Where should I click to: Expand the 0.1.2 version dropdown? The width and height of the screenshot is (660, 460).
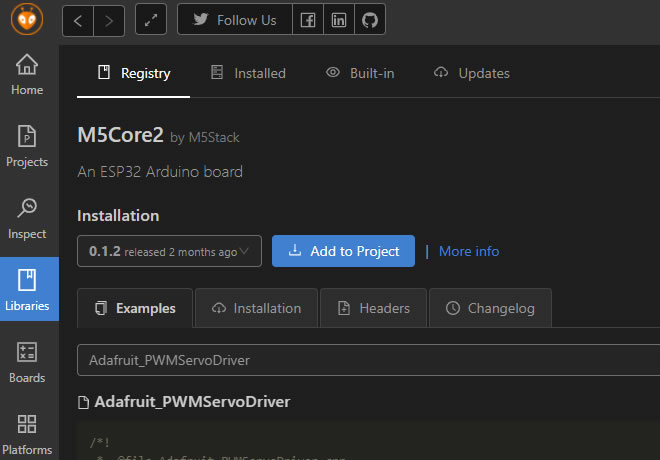pyautogui.click(x=169, y=251)
